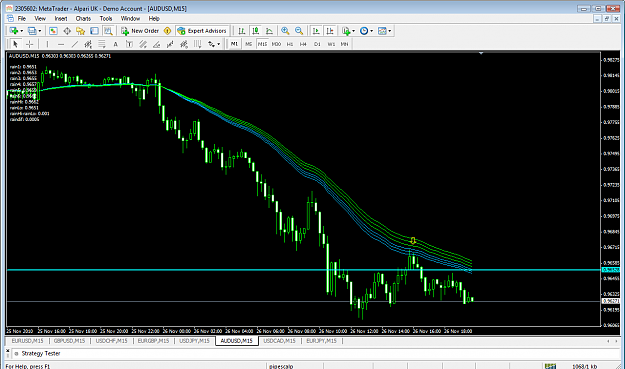
Task: Select the text 'A' drawing tool
Action: (x=116, y=44)
